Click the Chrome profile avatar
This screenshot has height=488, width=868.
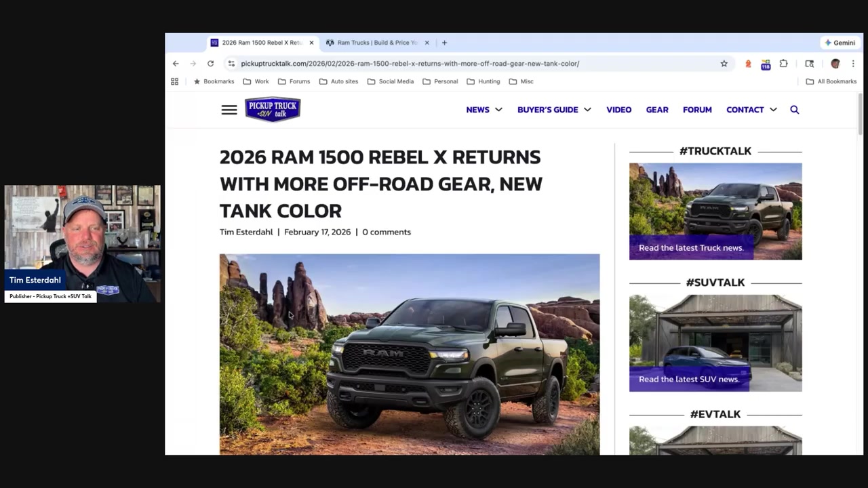(835, 63)
